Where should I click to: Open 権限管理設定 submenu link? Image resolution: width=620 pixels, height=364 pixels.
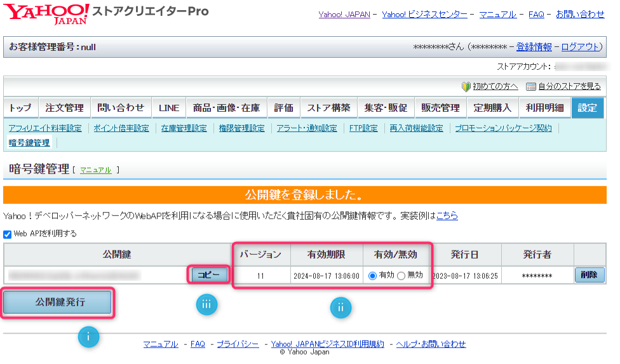point(241,128)
